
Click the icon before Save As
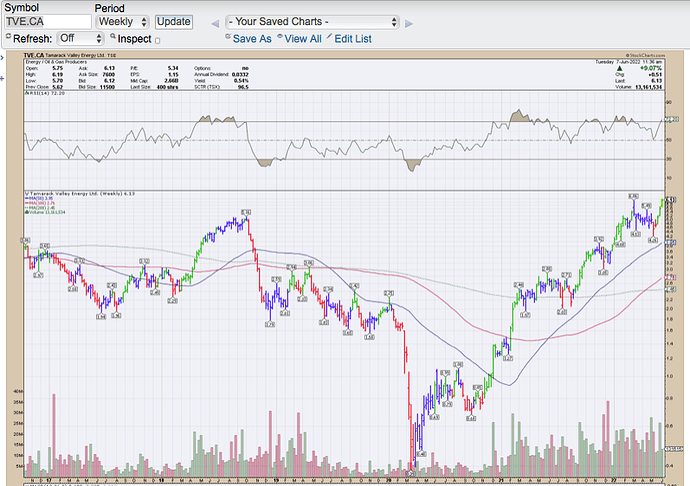point(228,36)
